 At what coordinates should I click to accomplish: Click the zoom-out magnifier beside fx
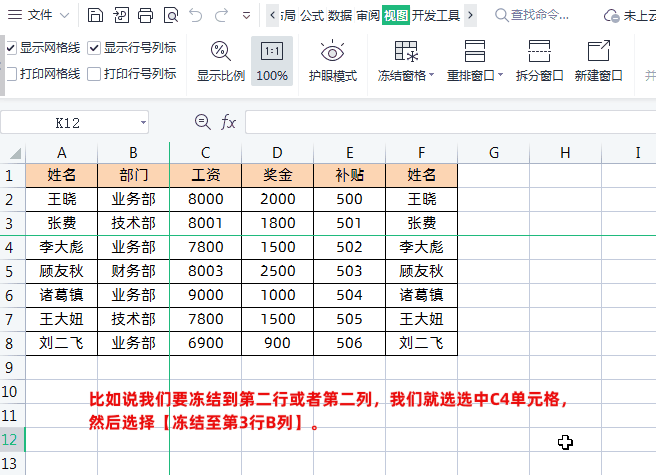(202, 122)
